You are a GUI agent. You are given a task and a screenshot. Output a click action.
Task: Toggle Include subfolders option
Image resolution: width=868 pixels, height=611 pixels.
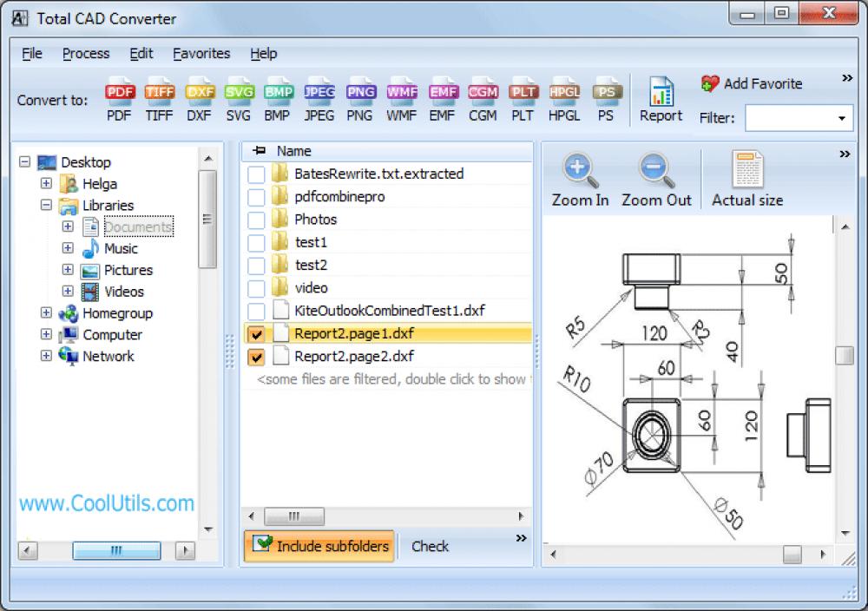[x=319, y=546]
